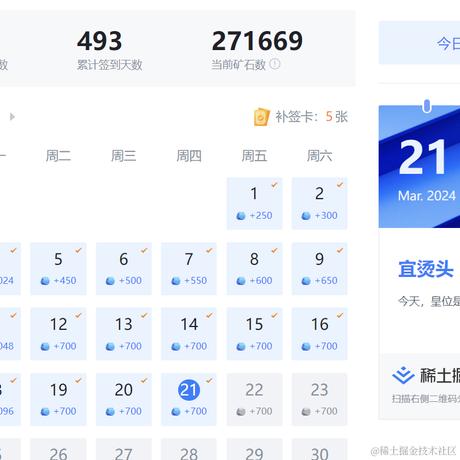Select calendar day 28

pos(189,449)
